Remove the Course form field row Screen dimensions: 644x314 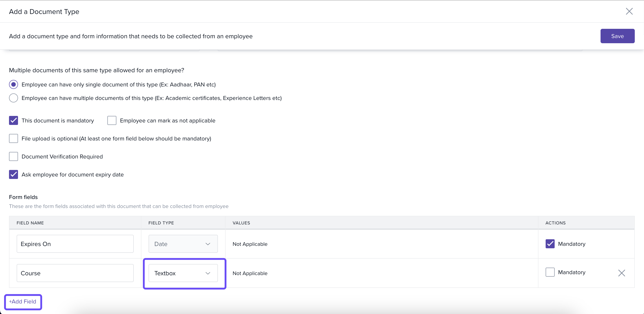(x=621, y=273)
